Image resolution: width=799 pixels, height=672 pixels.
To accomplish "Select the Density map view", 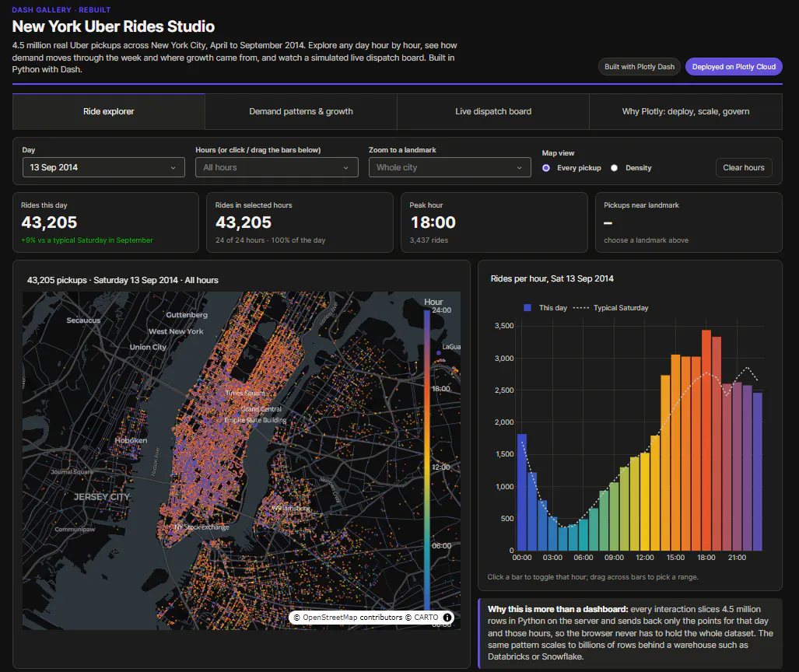I will pyautogui.click(x=614, y=168).
